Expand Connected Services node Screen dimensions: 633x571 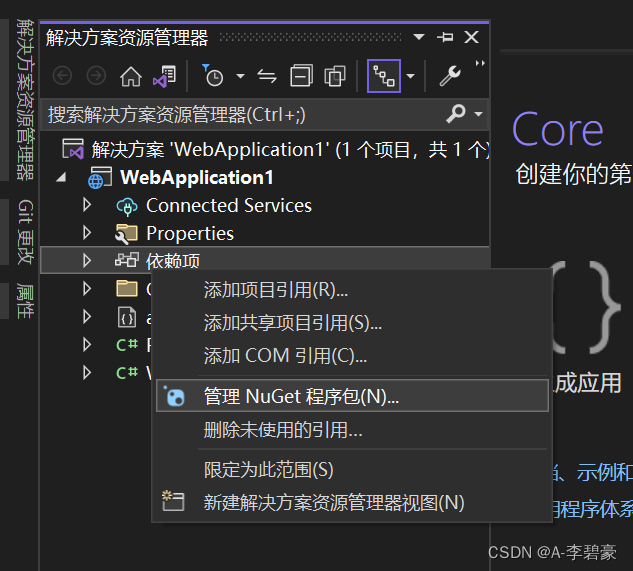point(86,205)
